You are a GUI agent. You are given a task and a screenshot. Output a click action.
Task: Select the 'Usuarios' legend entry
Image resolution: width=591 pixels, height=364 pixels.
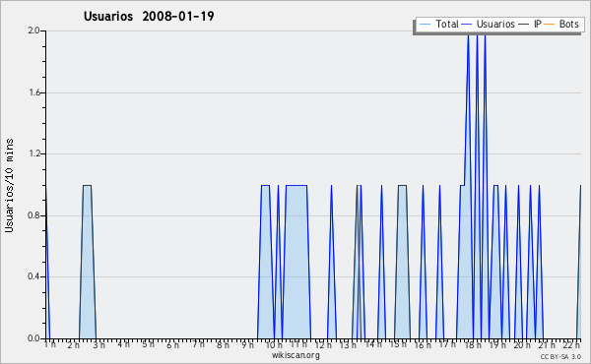pos(495,24)
